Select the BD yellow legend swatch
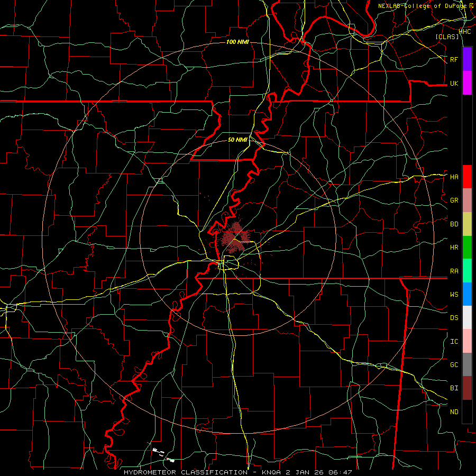 point(467,224)
